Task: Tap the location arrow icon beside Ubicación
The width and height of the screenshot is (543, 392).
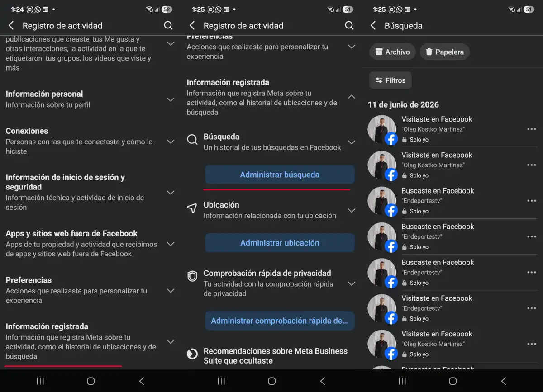Action: click(x=192, y=208)
